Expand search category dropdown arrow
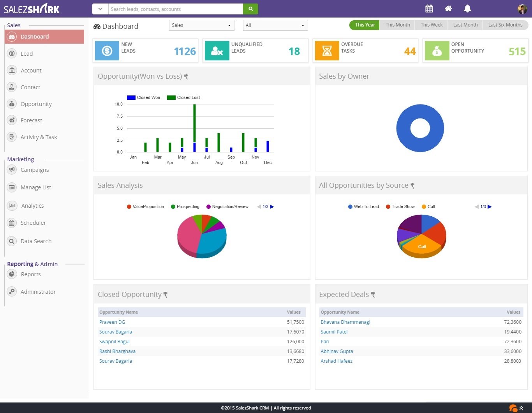The width and height of the screenshot is (532, 413). pos(100,9)
